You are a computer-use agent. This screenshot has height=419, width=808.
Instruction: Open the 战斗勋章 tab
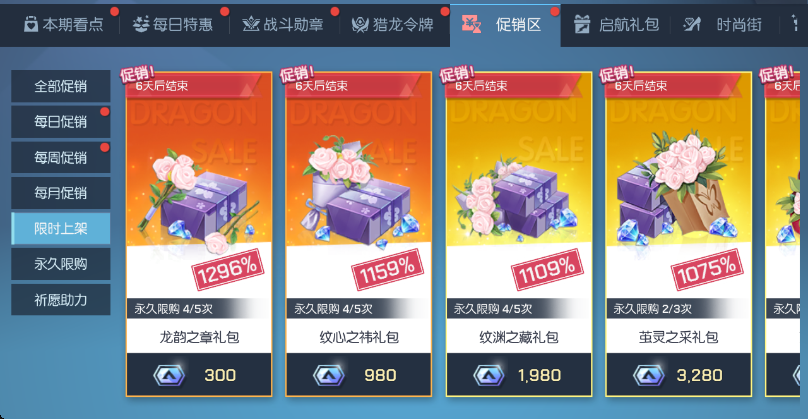pos(283,24)
